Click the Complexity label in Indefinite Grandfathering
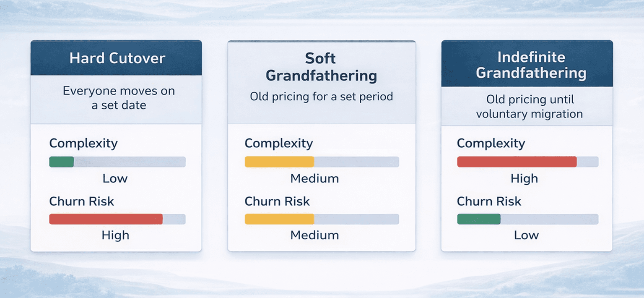The height and width of the screenshot is (298, 644). (491, 144)
